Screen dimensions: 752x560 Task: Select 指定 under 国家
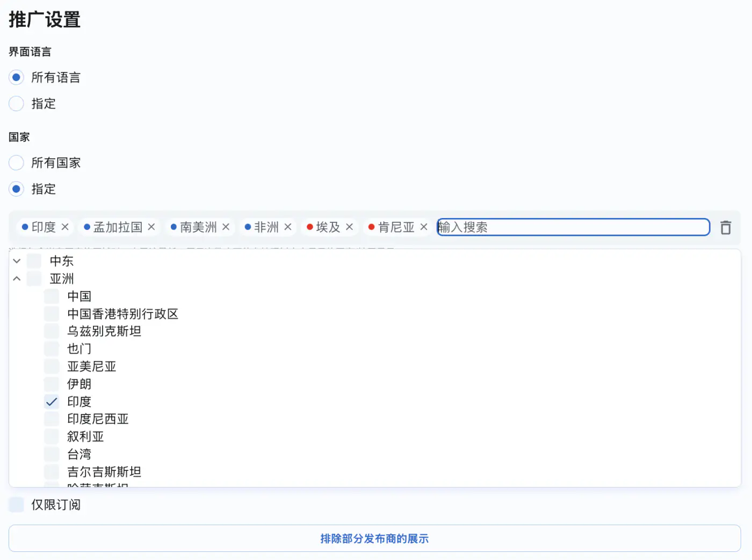point(17,189)
